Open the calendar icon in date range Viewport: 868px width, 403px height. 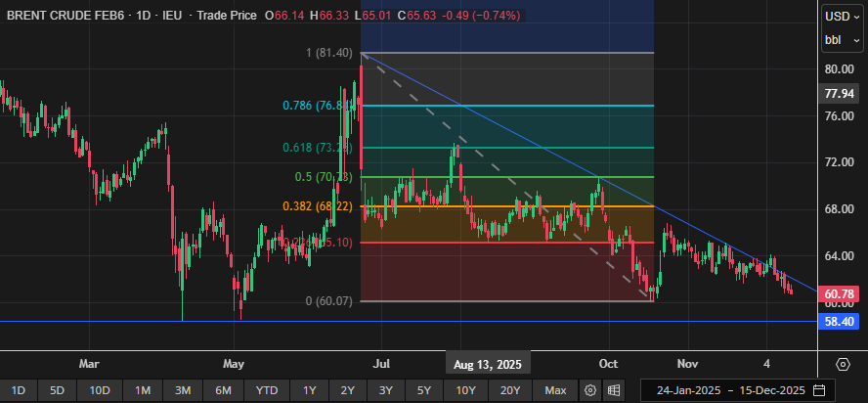pos(818,390)
